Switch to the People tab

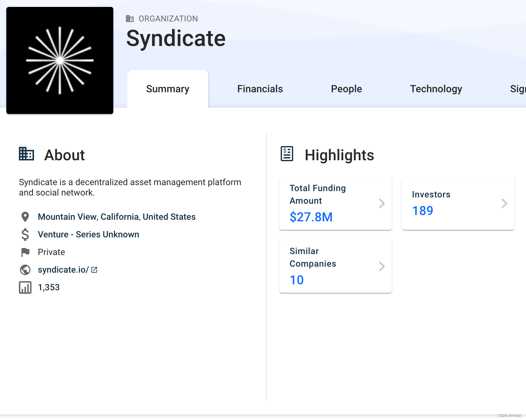tap(346, 89)
